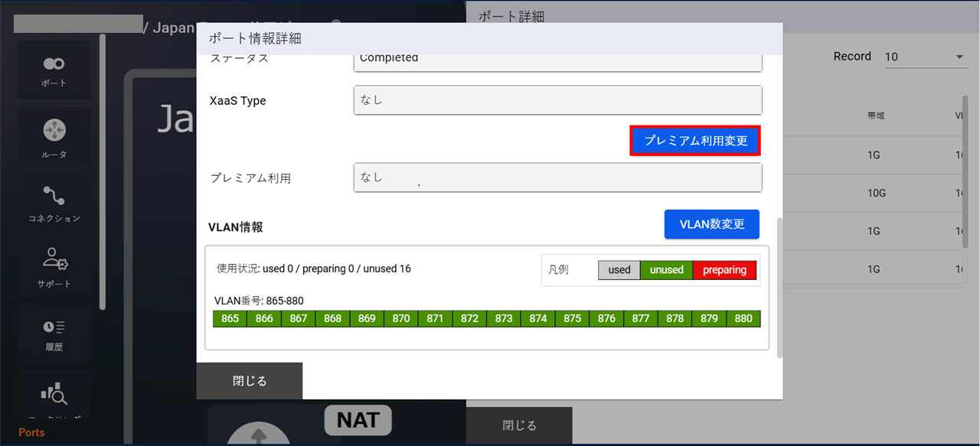Viewport: 980px width, 446px height.
Task: Click the preparing legend swatch
Action: [724, 270]
